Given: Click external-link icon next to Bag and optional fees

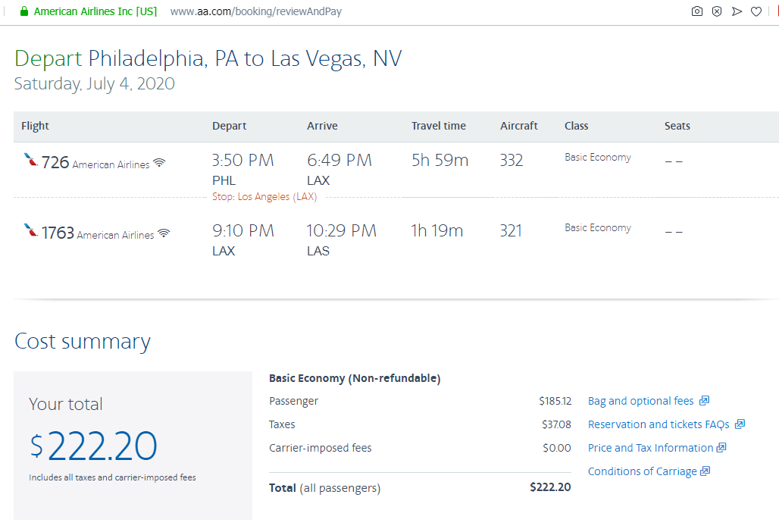Looking at the screenshot, I should coord(704,401).
